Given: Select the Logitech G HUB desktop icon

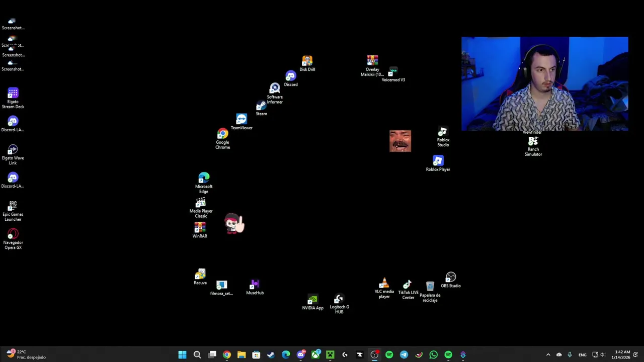Looking at the screenshot, I should click(x=339, y=305).
